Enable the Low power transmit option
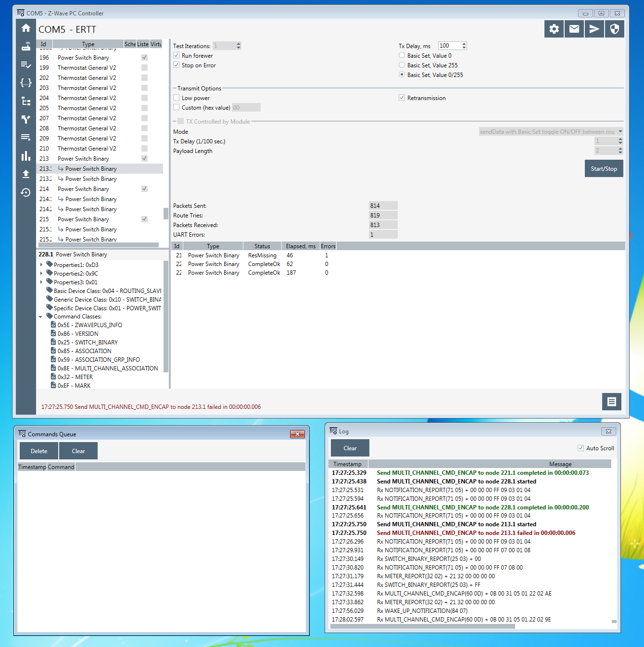644x647 pixels. (177, 98)
